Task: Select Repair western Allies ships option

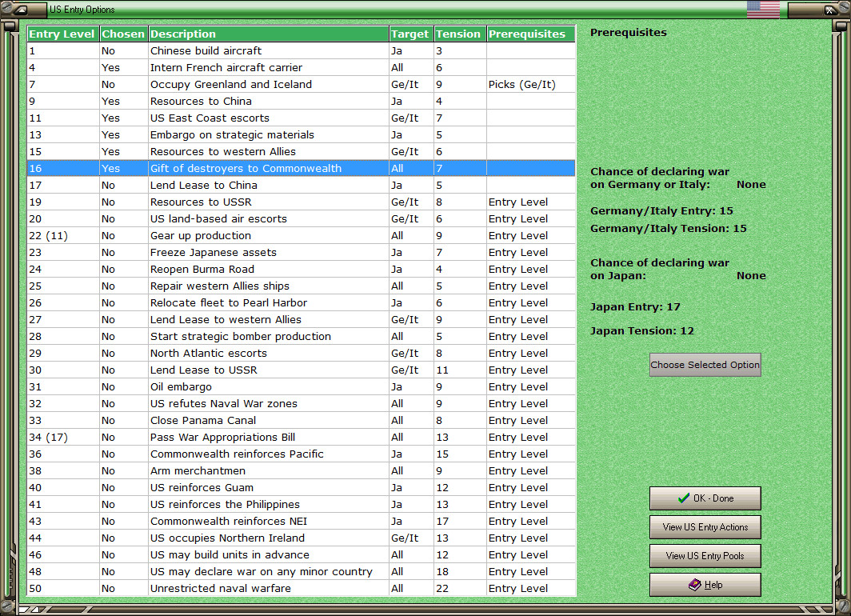Action: click(302, 286)
